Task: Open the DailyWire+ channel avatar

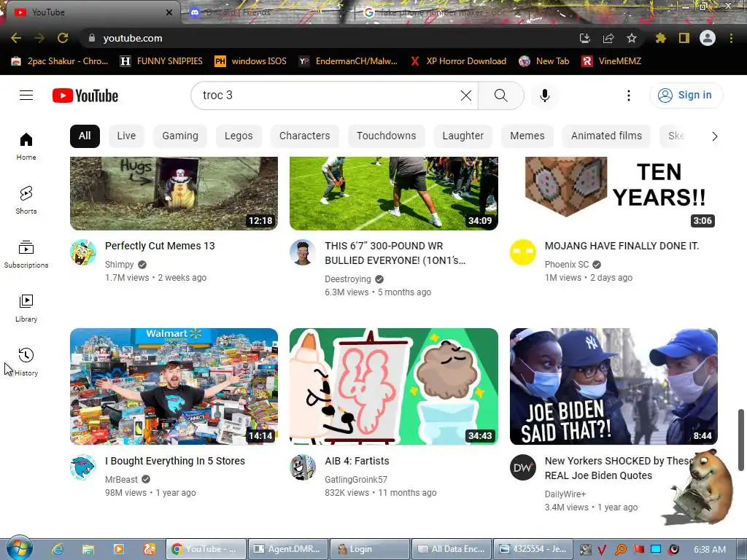Action: [522, 467]
